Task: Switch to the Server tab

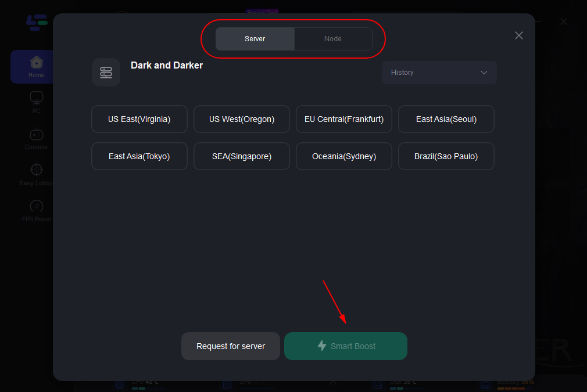Action: click(255, 39)
